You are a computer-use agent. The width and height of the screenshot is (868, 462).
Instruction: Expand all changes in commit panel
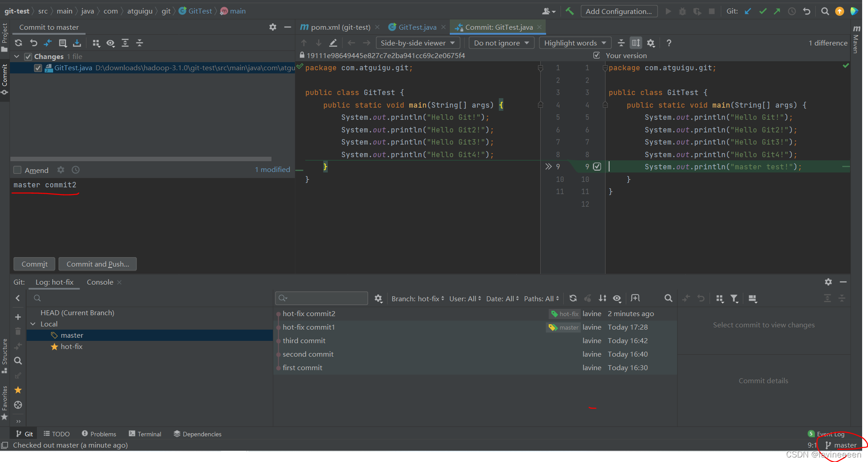[125, 43]
